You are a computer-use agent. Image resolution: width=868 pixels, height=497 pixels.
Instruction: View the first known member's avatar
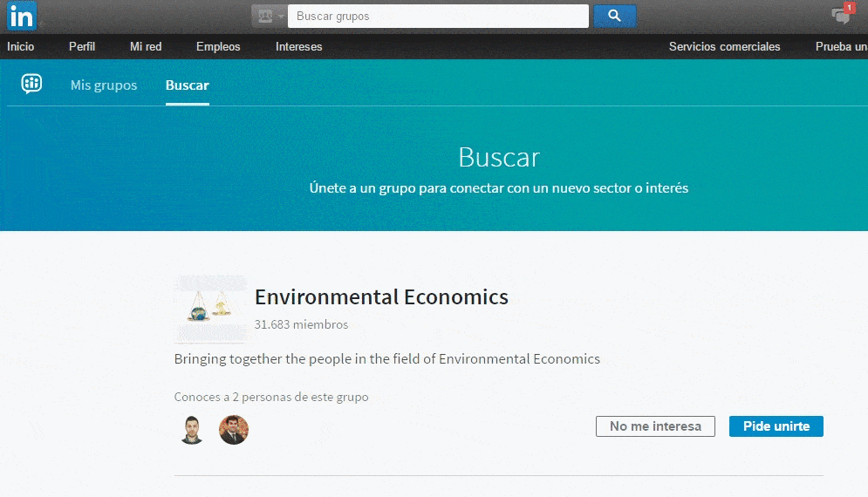pos(192,430)
